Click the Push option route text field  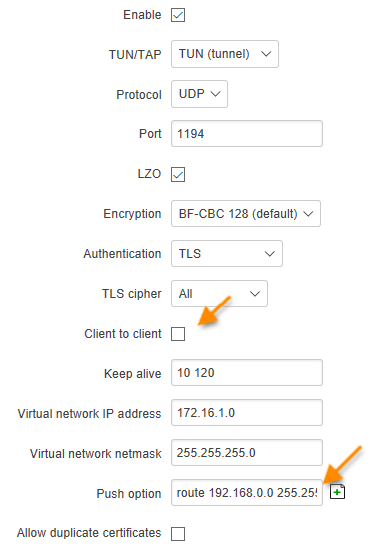[247, 493]
